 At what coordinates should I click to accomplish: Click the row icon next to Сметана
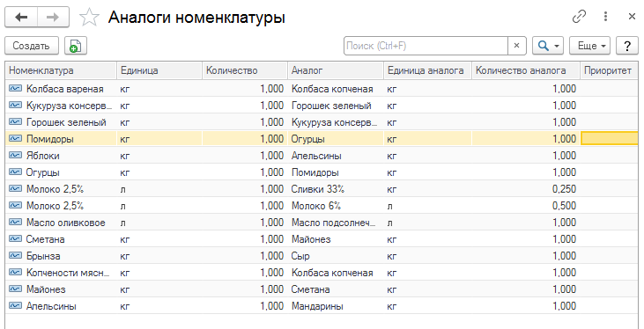(x=15, y=239)
